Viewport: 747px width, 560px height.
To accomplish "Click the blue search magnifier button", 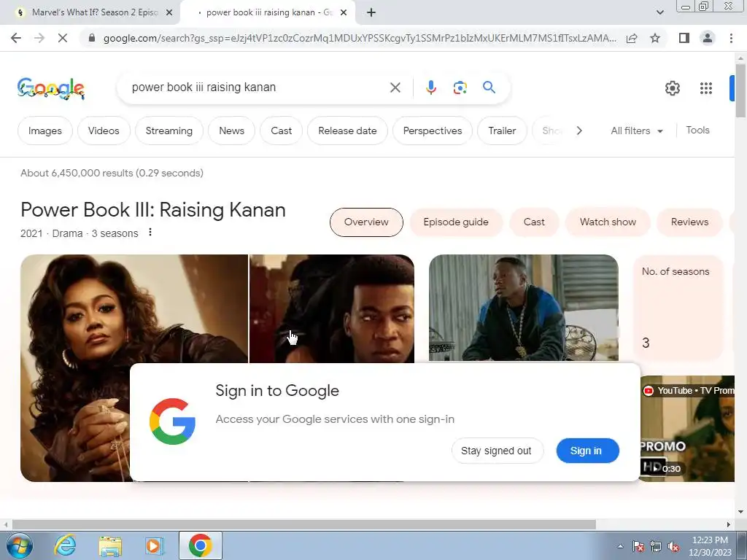I will point(489,87).
